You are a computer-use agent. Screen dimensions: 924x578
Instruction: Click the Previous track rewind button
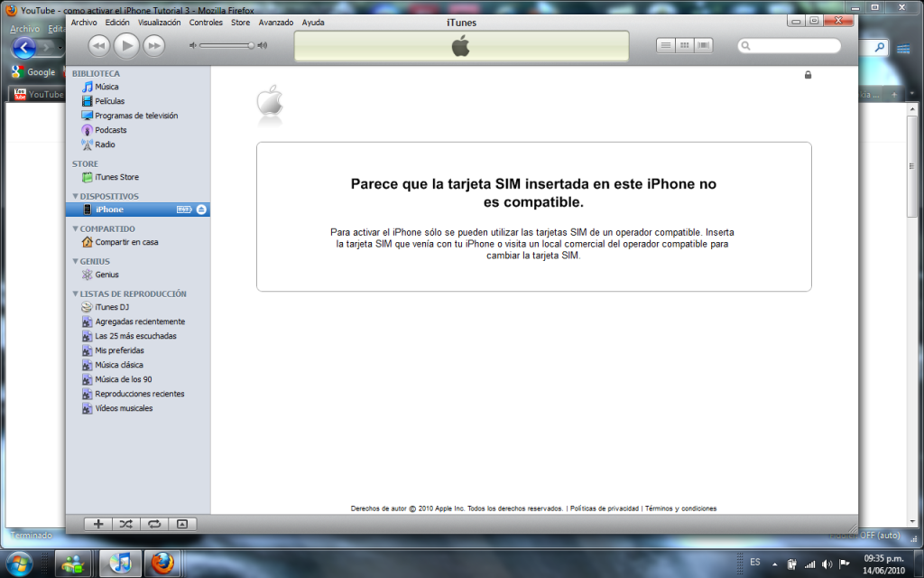tap(99, 46)
